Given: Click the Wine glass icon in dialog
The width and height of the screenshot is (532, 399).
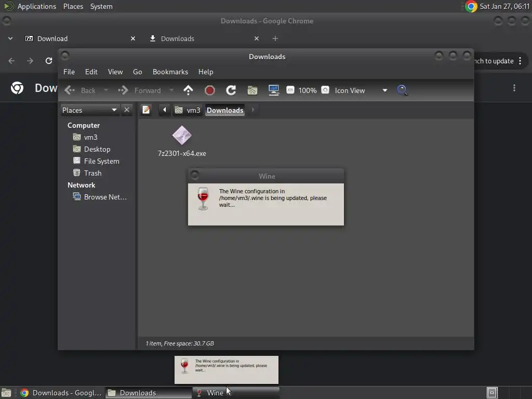Looking at the screenshot, I should (x=203, y=199).
